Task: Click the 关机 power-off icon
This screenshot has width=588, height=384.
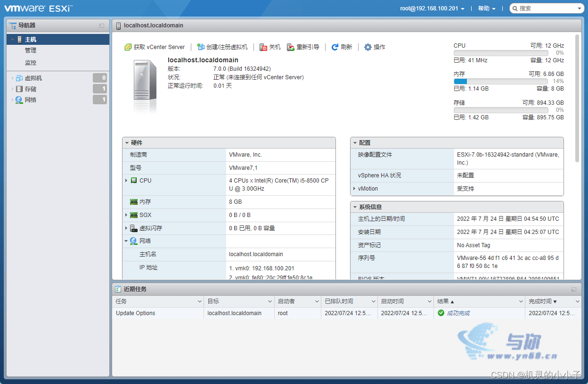Action: pyautogui.click(x=263, y=47)
